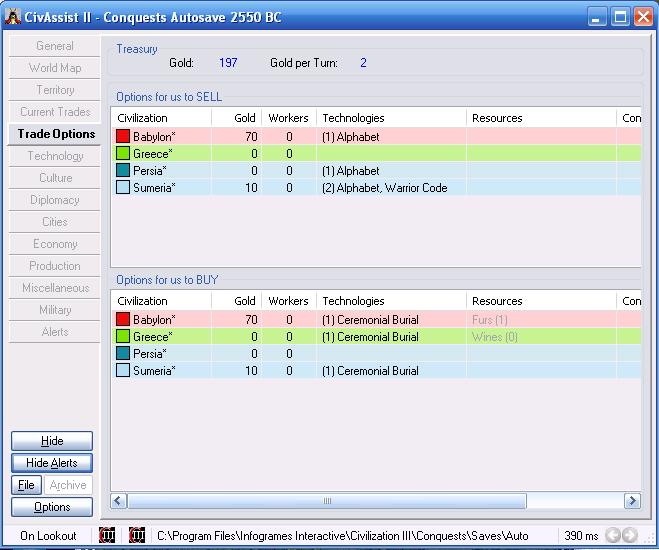
Task: Click the 'On Lookout' status text
Action: point(48,536)
